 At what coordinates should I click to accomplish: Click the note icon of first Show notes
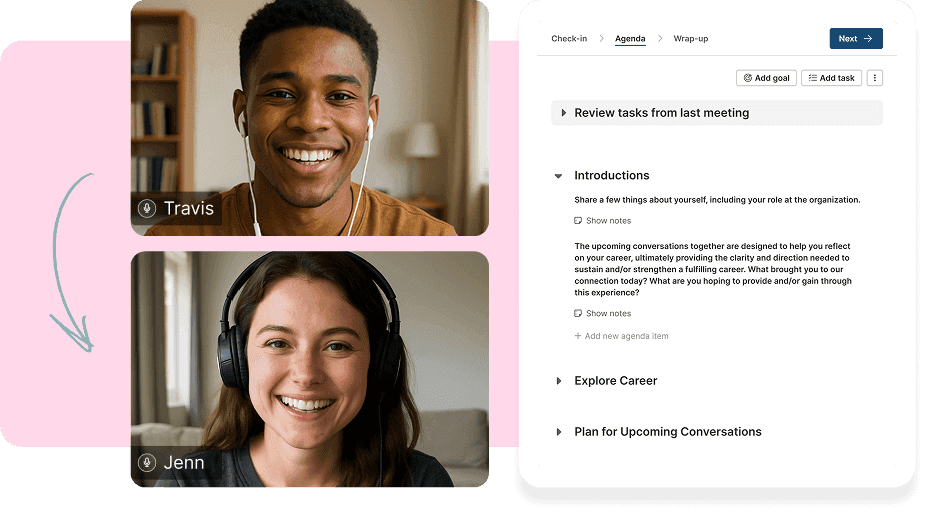tap(578, 221)
